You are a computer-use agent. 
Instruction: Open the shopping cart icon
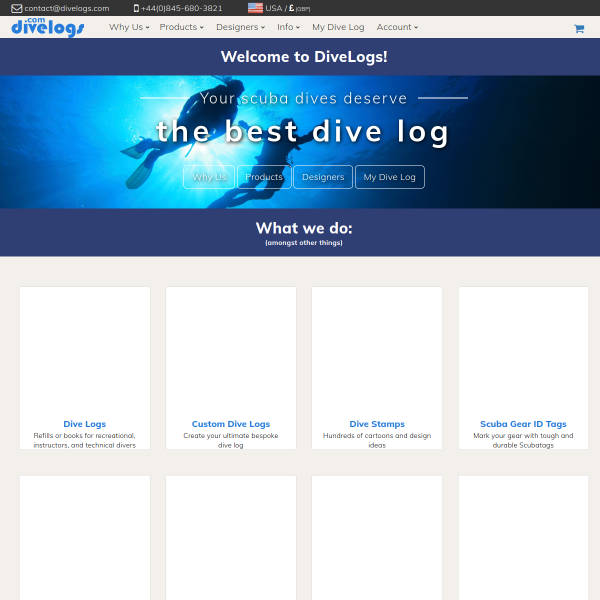[x=579, y=28]
